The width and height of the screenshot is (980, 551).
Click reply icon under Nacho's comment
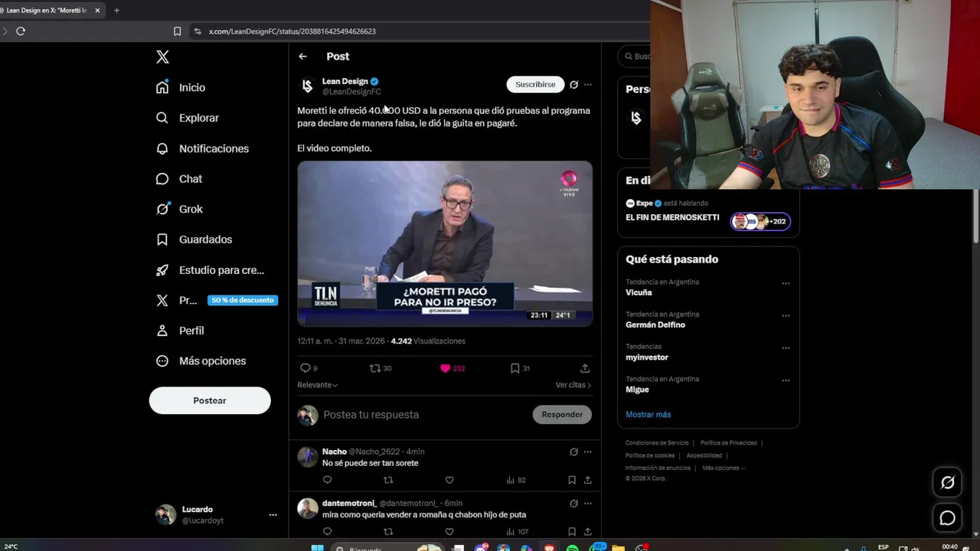pyautogui.click(x=327, y=480)
